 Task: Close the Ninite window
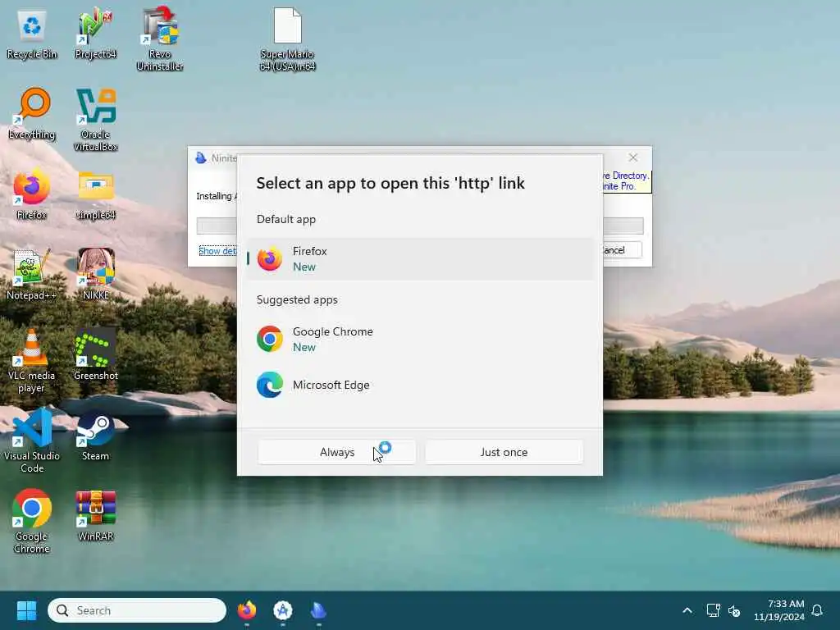[633, 157]
